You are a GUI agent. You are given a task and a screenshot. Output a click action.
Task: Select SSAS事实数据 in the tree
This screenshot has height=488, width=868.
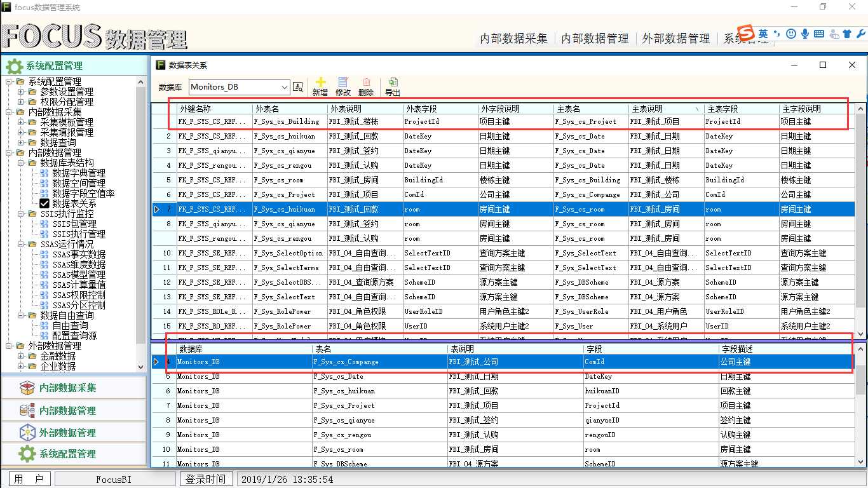coord(79,254)
